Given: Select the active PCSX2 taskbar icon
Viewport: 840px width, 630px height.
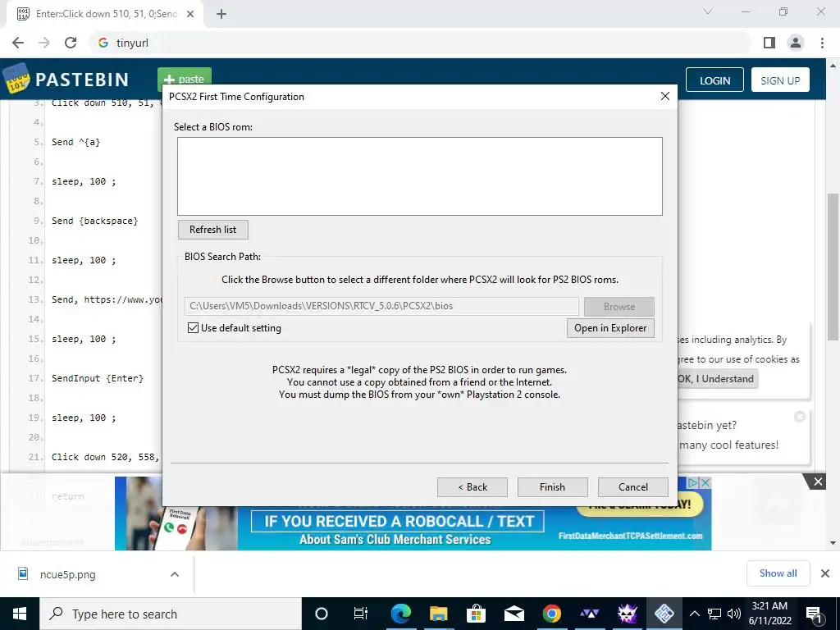Looking at the screenshot, I should (664, 614).
